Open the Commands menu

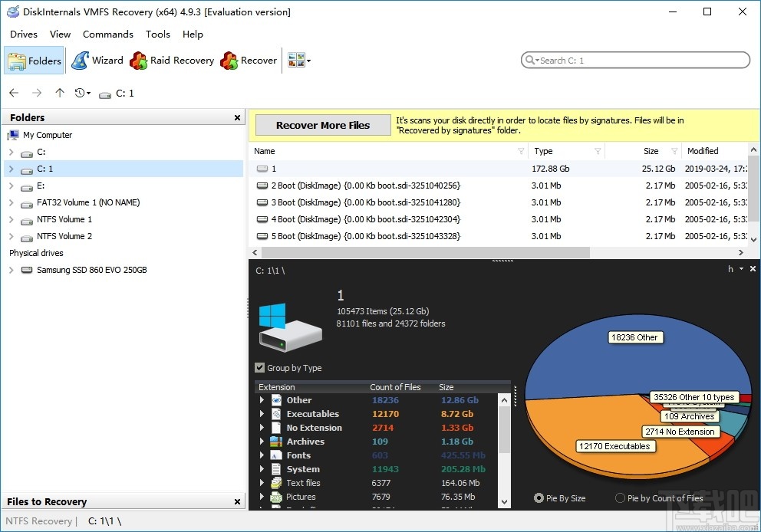coord(107,34)
